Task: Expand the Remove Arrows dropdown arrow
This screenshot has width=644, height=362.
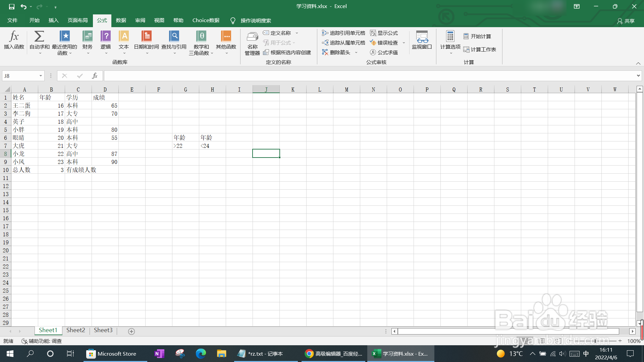Action: click(356, 52)
